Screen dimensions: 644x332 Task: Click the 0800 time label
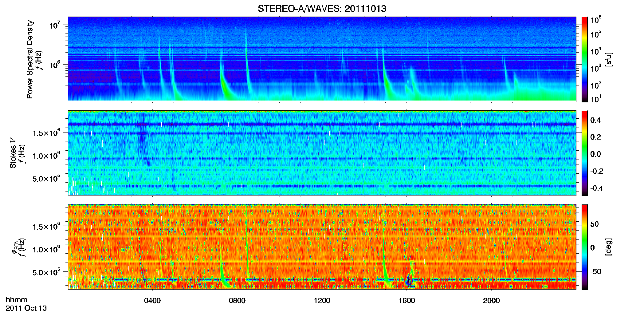point(237,301)
